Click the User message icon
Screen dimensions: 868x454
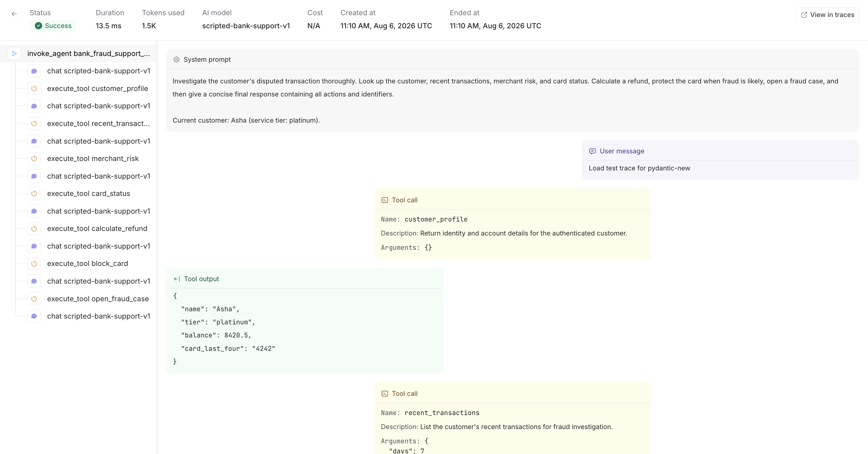592,151
